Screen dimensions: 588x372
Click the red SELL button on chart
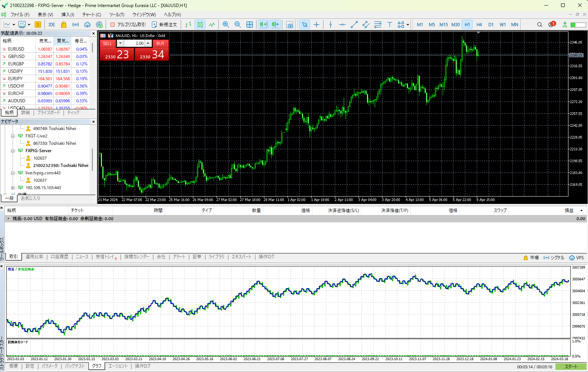[108, 44]
